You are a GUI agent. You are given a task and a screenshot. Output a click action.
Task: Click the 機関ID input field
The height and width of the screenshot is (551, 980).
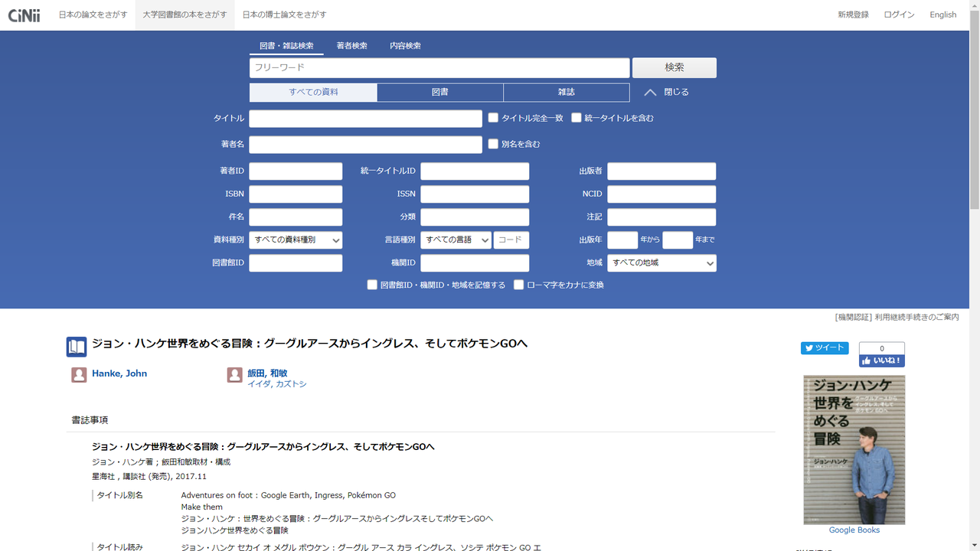pyautogui.click(x=475, y=262)
